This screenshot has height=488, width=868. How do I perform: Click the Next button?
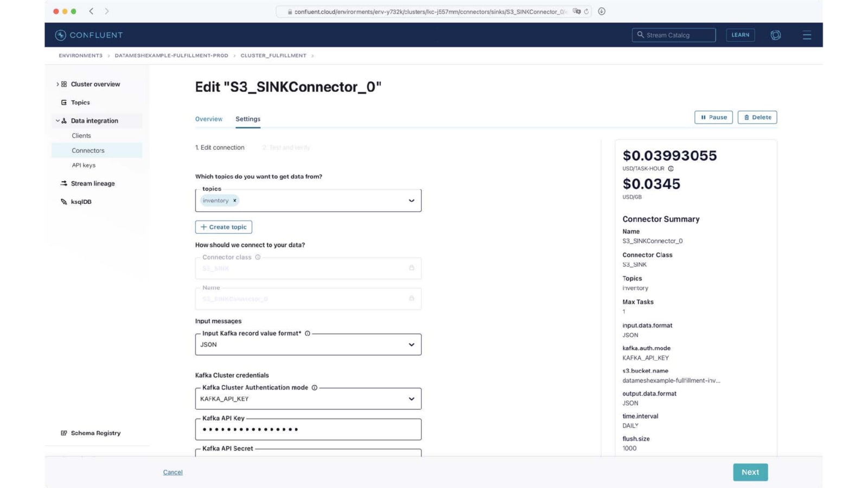tap(750, 472)
